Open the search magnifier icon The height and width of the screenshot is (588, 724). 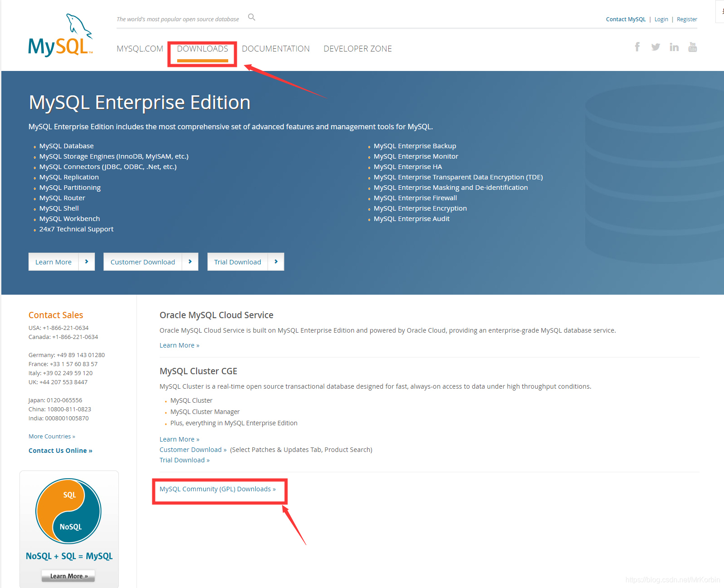point(252,17)
